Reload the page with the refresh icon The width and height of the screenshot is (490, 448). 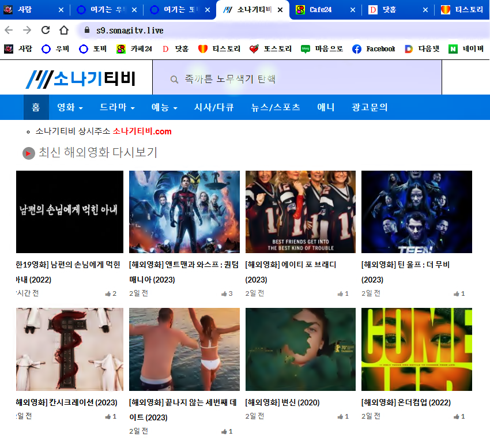pyautogui.click(x=46, y=30)
